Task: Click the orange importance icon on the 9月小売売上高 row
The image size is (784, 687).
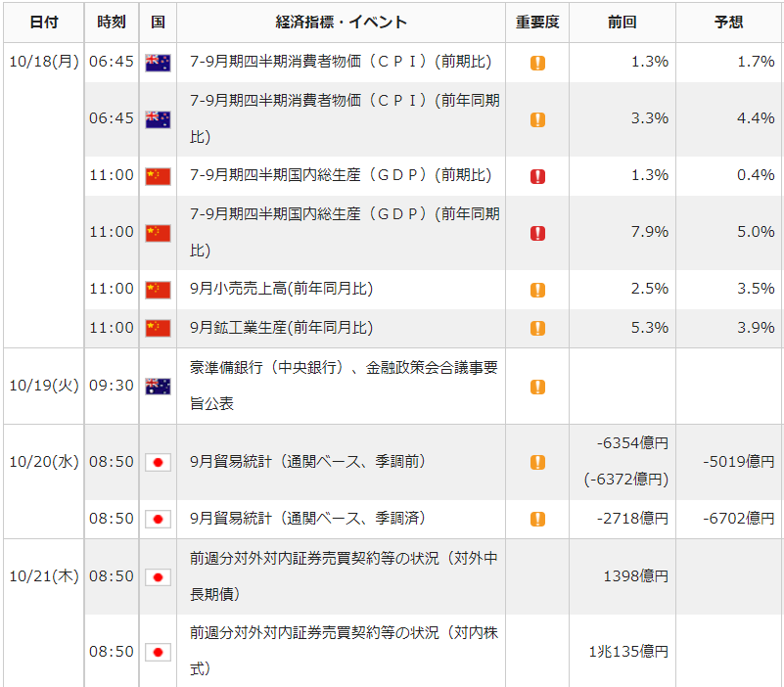Action: click(x=535, y=290)
